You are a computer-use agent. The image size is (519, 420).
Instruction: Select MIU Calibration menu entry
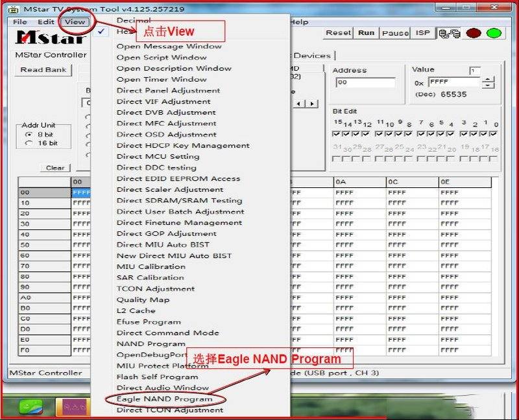(x=151, y=266)
